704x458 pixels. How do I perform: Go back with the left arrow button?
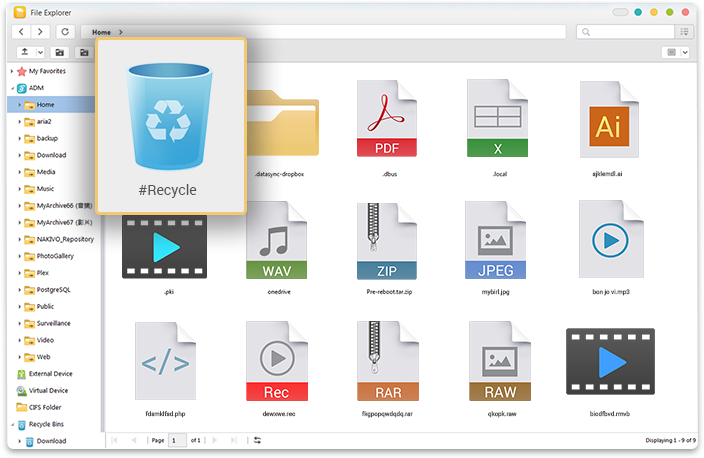coord(21,31)
